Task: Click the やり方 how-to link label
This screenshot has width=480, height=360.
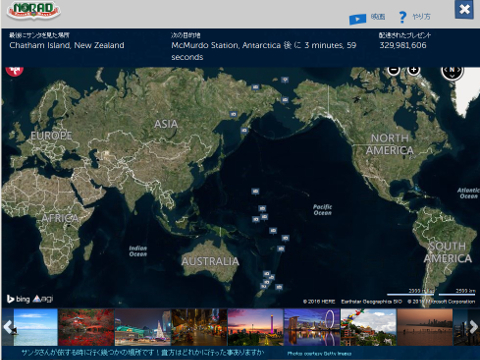Action: click(421, 17)
